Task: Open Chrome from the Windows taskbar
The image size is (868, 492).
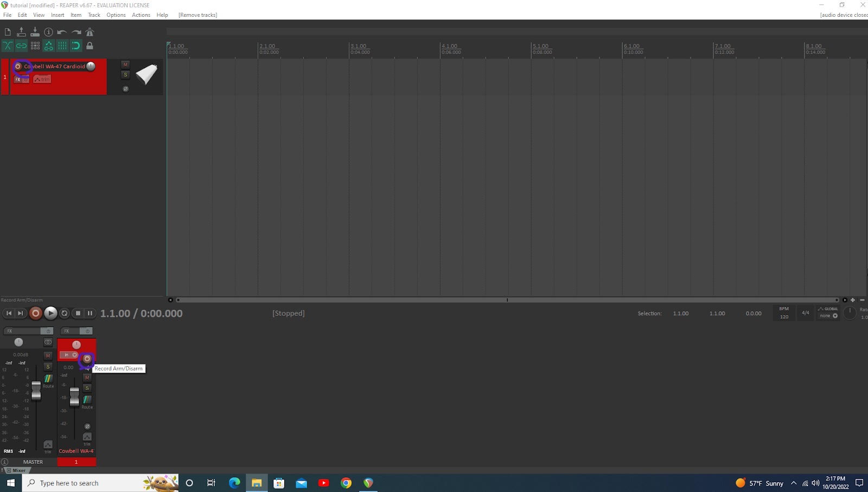Action: (346, 483)
